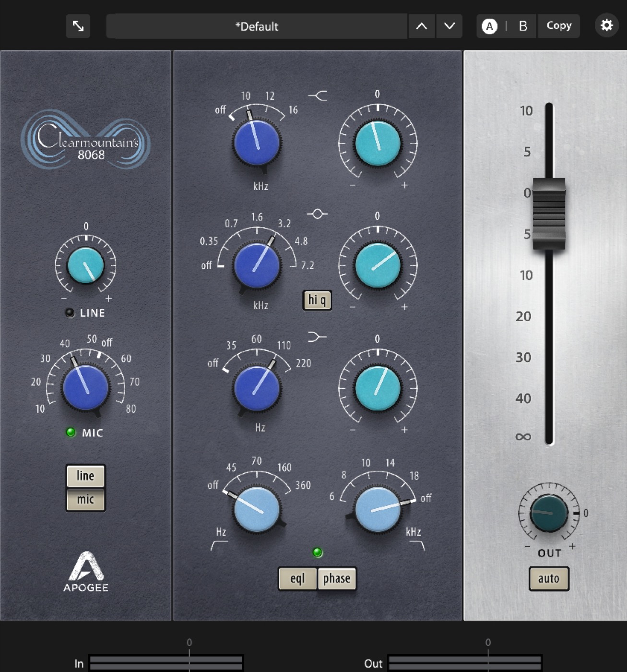Click the low-pass filter kHz knob
The height and width of the screenshot is (672, 627).
(378, 509)
